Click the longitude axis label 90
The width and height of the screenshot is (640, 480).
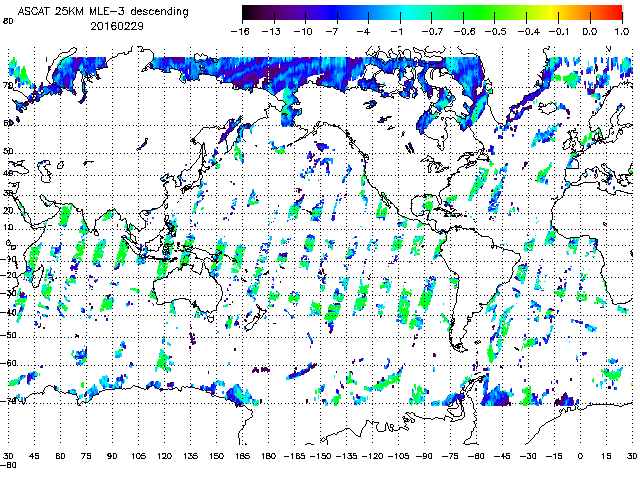[x=112, y=456]
